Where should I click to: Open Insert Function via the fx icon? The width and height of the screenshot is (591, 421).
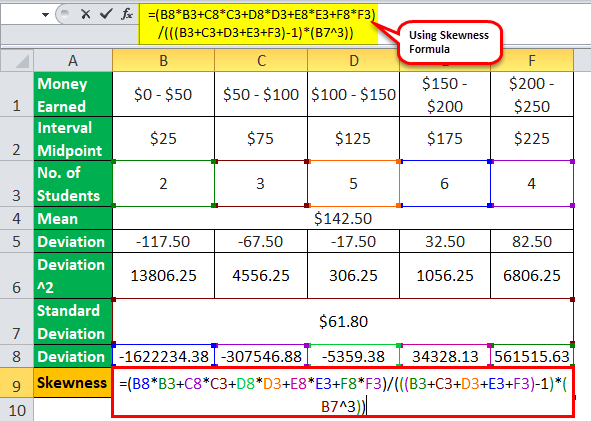[127, 14]
